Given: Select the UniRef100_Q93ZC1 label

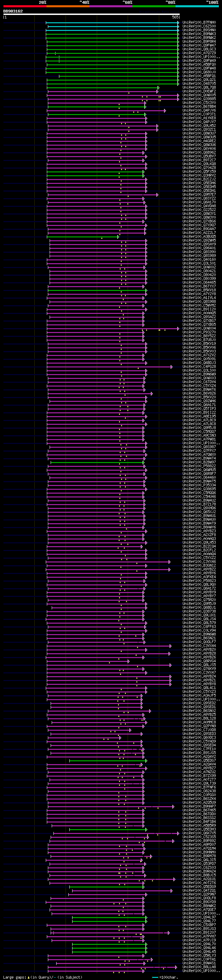Looking at the screenshot, I should 199,129.
